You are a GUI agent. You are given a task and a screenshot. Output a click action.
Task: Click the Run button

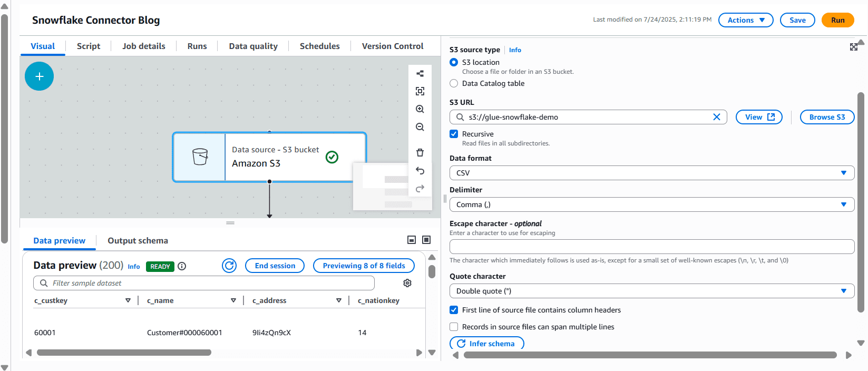coord(837,20)
